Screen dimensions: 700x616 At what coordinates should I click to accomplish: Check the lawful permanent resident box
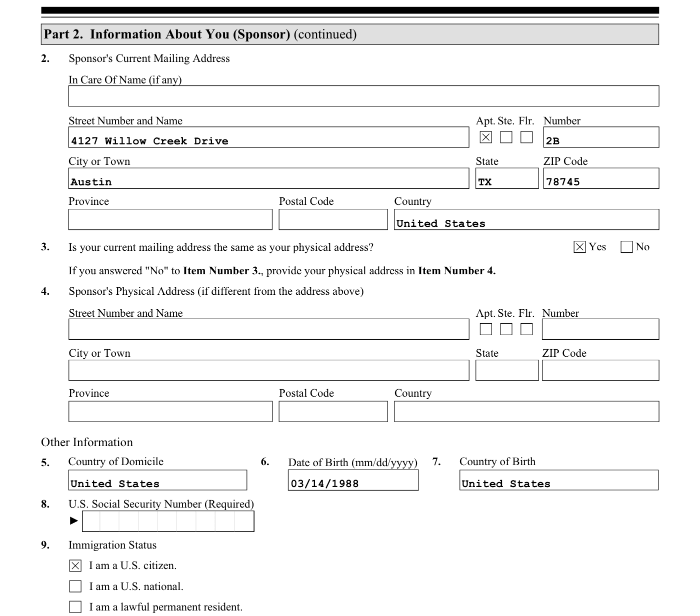point(75,607)
